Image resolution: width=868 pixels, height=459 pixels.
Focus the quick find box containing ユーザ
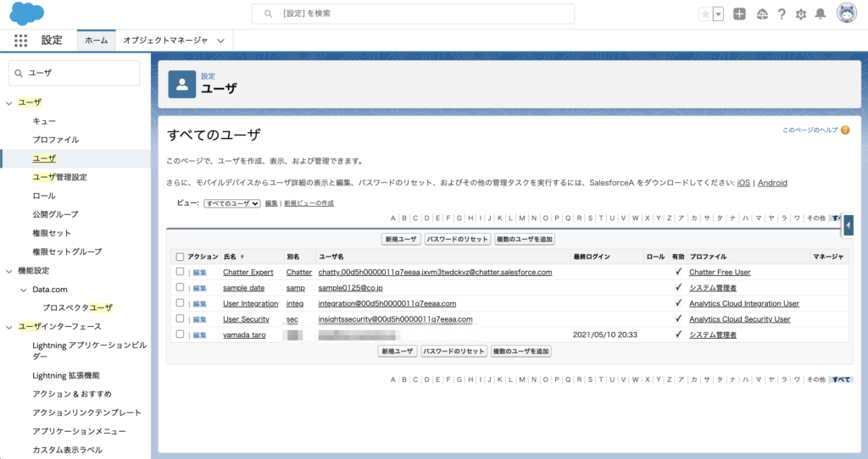coord(75,73)
